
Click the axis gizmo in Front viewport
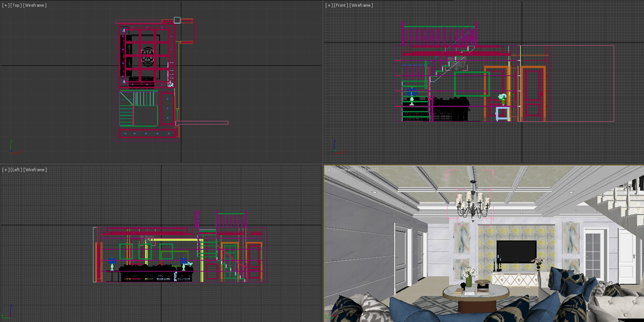pyautogui.click(x=335, y=147)
